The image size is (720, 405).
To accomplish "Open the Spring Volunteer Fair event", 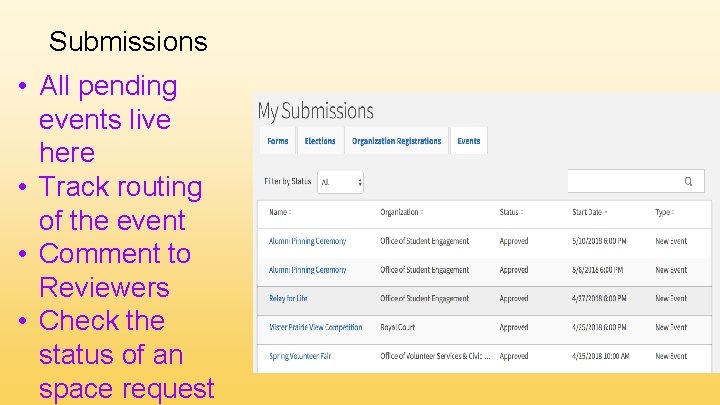I will 300,356.
